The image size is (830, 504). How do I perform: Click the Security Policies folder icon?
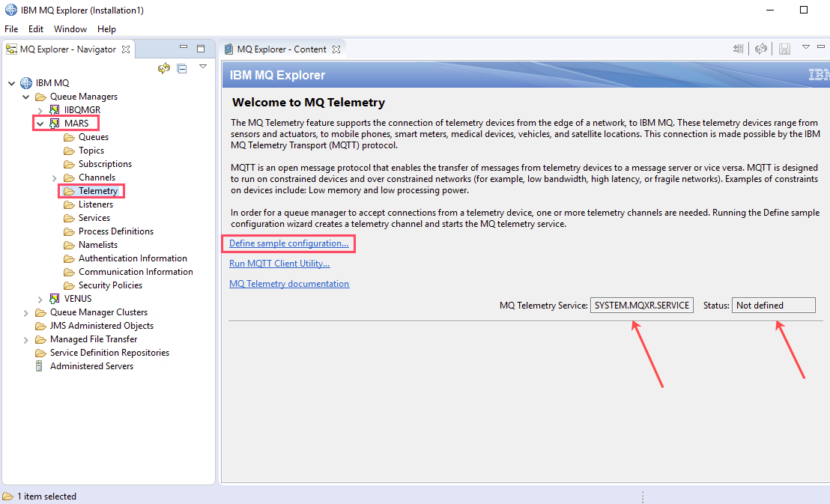coord(69,286)
